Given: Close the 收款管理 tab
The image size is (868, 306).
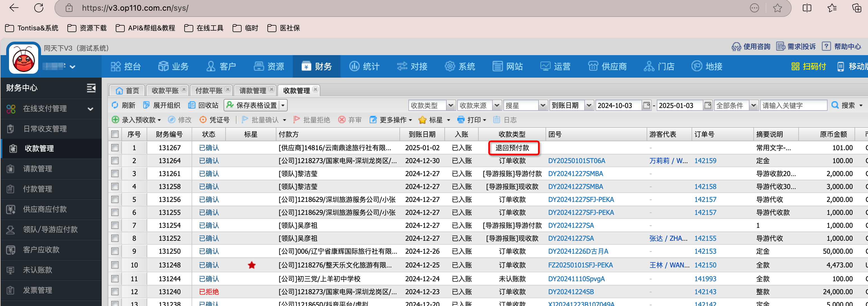Looking at the screenshot, I should coord(315,89).
